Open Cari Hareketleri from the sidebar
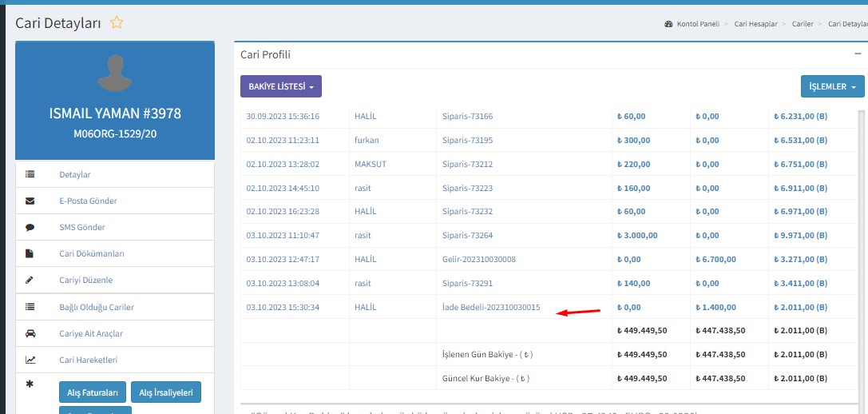Image resolution: width=868 pixels, height=414 pixels. coord(88,360)
